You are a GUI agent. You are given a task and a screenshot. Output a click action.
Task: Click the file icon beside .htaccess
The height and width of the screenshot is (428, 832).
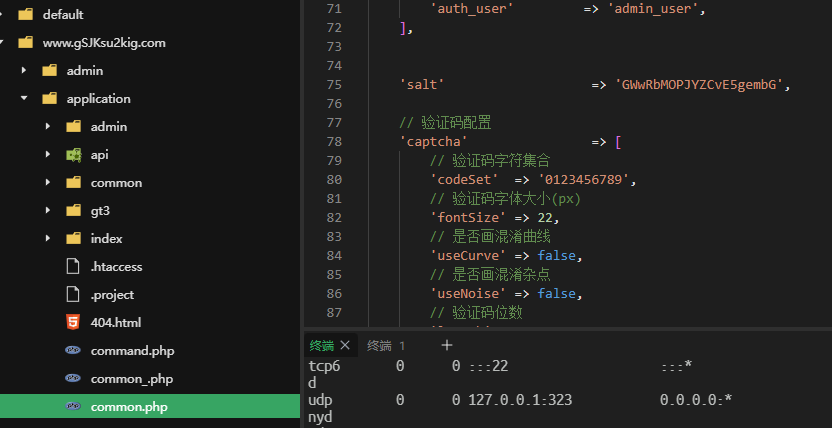pos(73,267)
